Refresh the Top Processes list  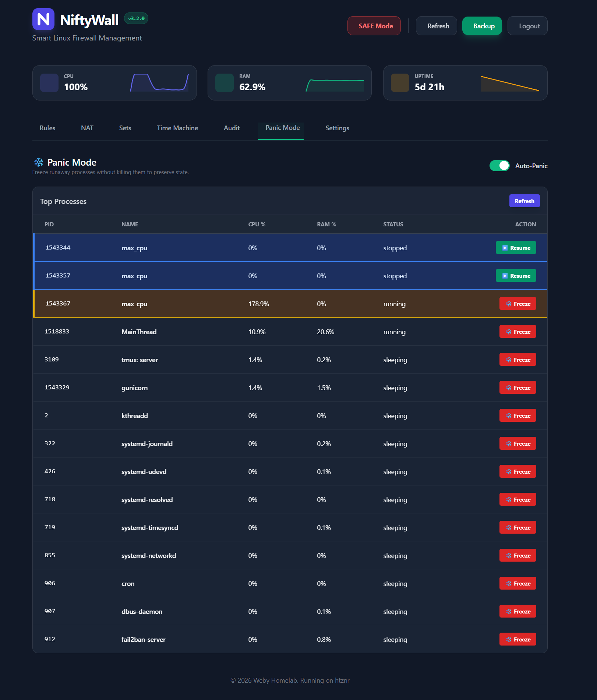pyautogui.click(x=524, y=201)
